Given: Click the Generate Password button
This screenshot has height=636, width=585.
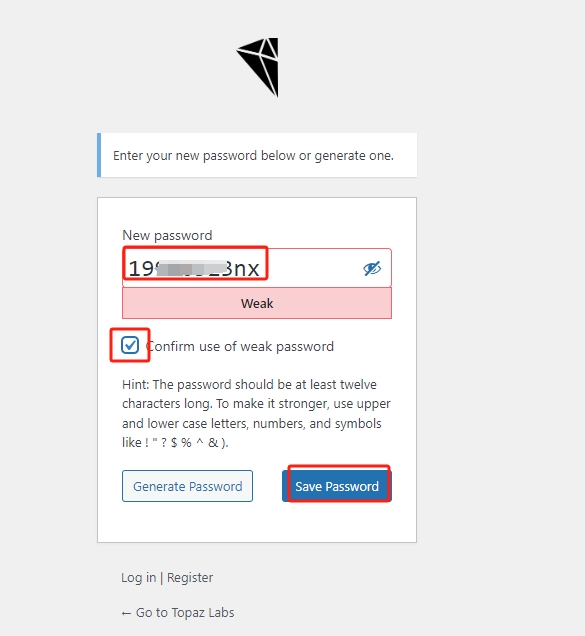Looking at the screenshot, I should (x=187, y=486).
